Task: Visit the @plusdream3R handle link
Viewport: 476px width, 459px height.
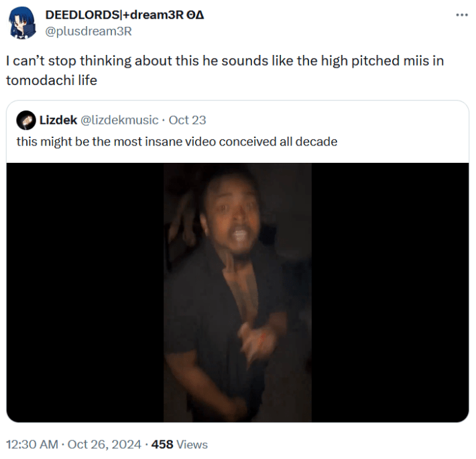Action: pos(88,31)
